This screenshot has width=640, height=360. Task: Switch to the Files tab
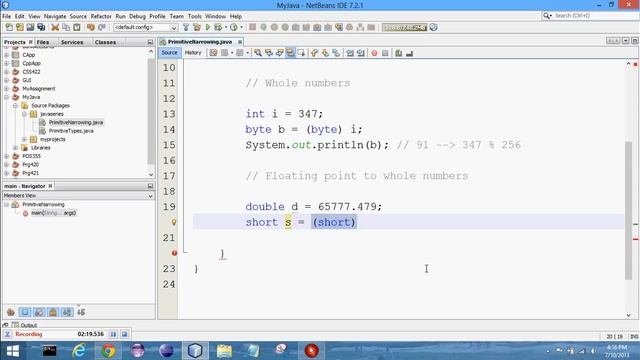(x=43, y=42)
